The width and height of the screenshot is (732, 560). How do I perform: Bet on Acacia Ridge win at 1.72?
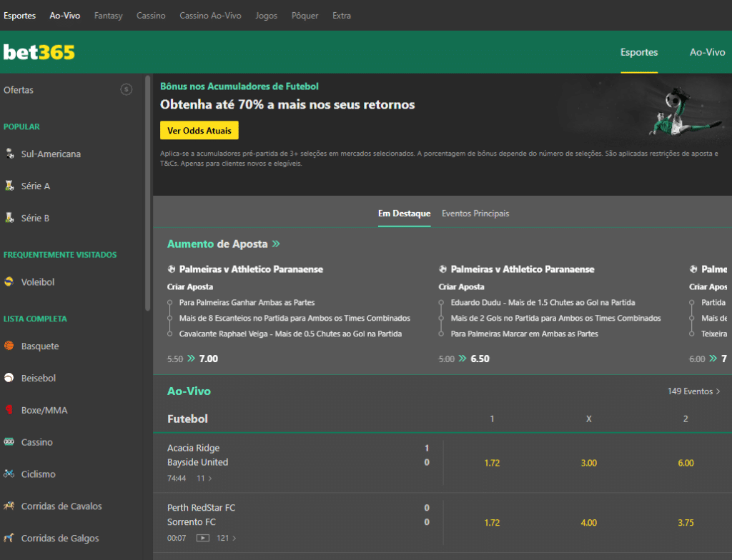[x=492, y=463]
